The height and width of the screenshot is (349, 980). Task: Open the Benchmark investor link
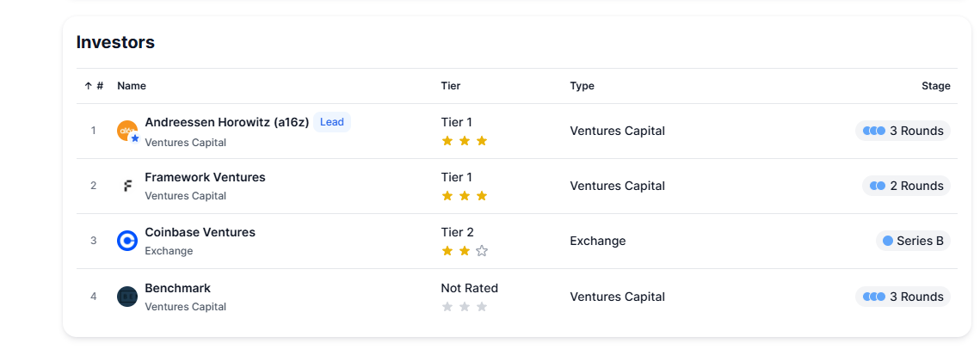177,288
